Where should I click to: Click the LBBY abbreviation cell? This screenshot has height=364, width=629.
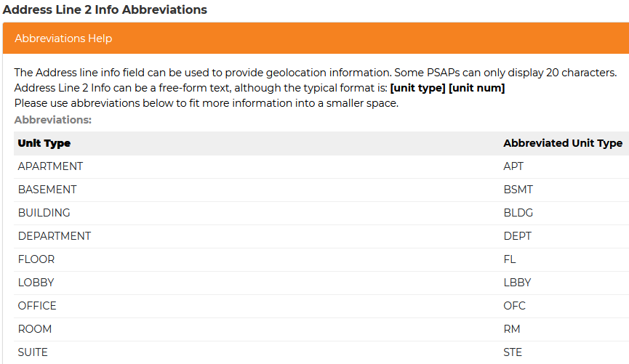[517, 283]
